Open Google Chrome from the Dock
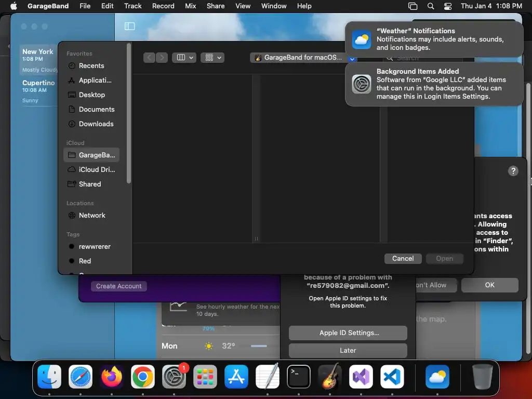 tap(143, 377)
